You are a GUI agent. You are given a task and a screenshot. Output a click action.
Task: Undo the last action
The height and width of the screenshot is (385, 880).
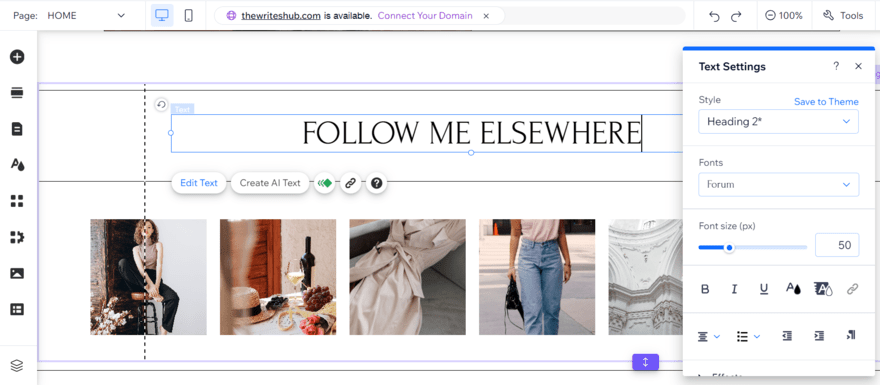[714, 16]
